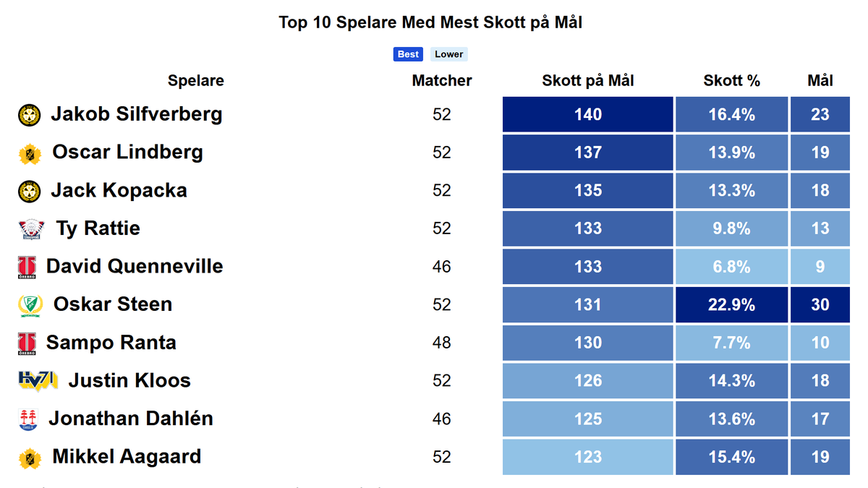Click the team logo beside Mikkel Aagaard
868x488 pixels.
click(30, 458)
